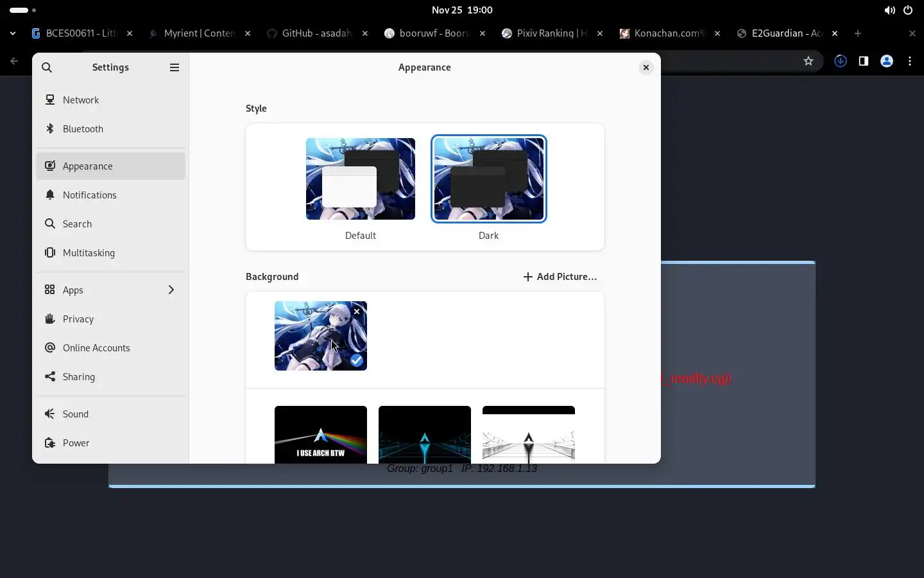924x578 pixels.
Task: Select the Apps grid icon in sidebar
Action: (x=50, y=290)
